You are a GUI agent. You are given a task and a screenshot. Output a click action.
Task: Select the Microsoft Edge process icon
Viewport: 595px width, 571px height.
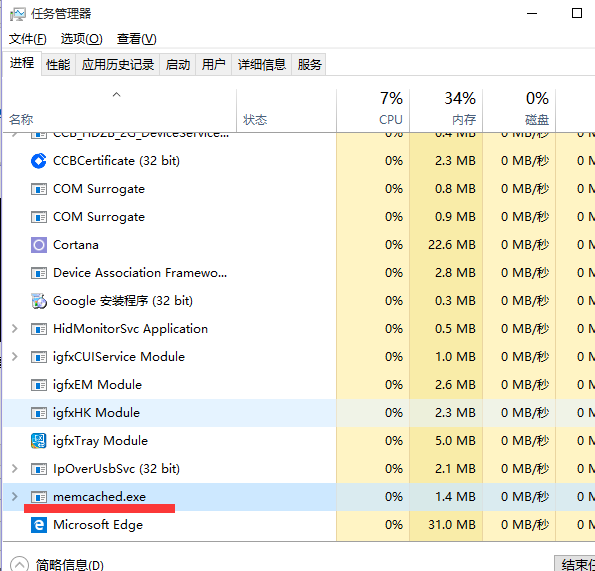click(39, 525)
